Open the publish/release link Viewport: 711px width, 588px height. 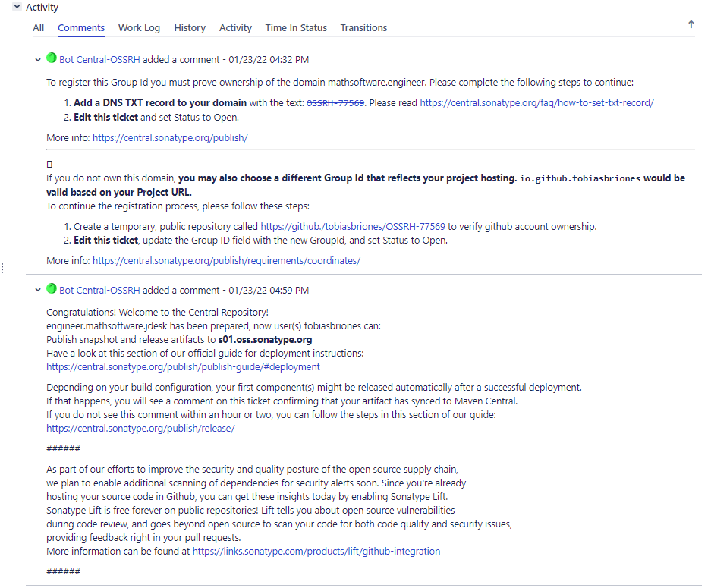(140, 429)
